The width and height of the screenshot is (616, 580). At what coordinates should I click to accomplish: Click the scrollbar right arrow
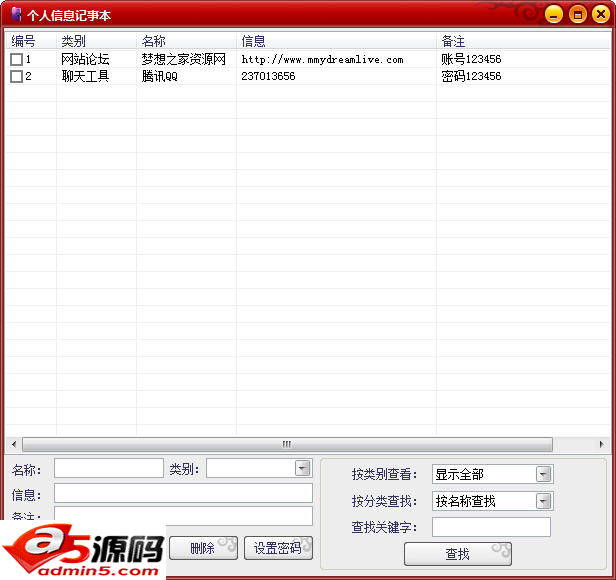(601, 444)
